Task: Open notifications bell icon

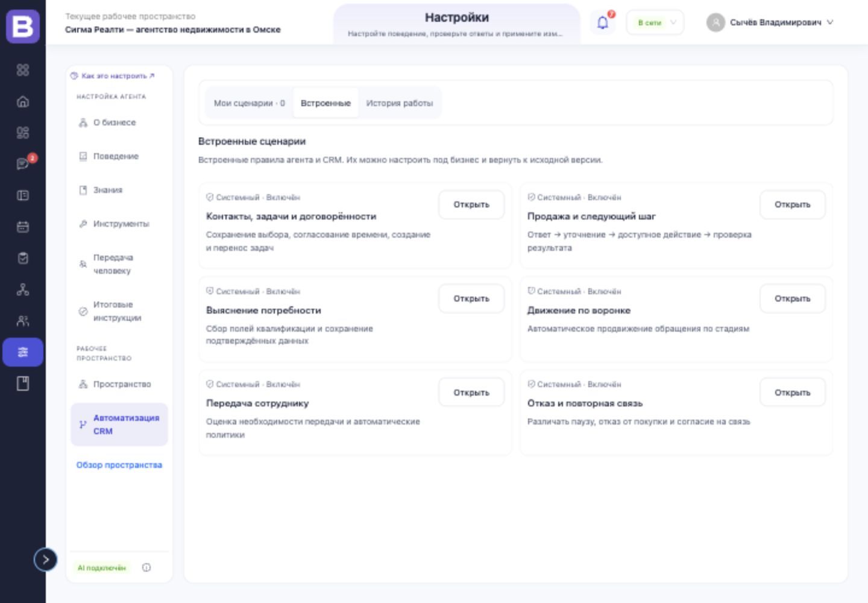Action: 603,23
